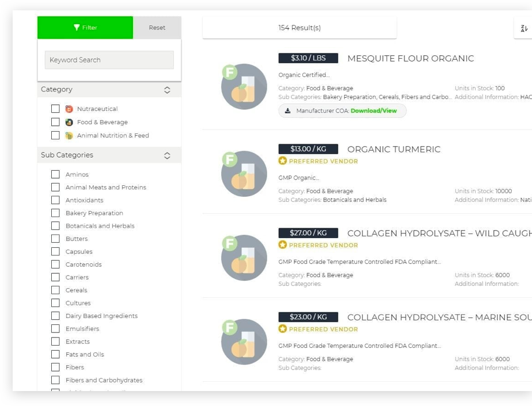Open the Mesquite Flour Organic listing title
Viewport: 532px width, 406px height.
pos(411,59)
